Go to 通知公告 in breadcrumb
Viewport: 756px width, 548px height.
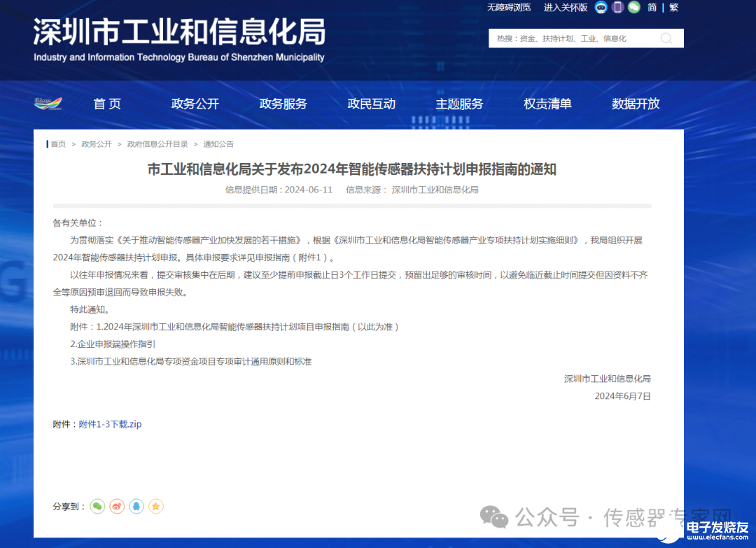218,144
